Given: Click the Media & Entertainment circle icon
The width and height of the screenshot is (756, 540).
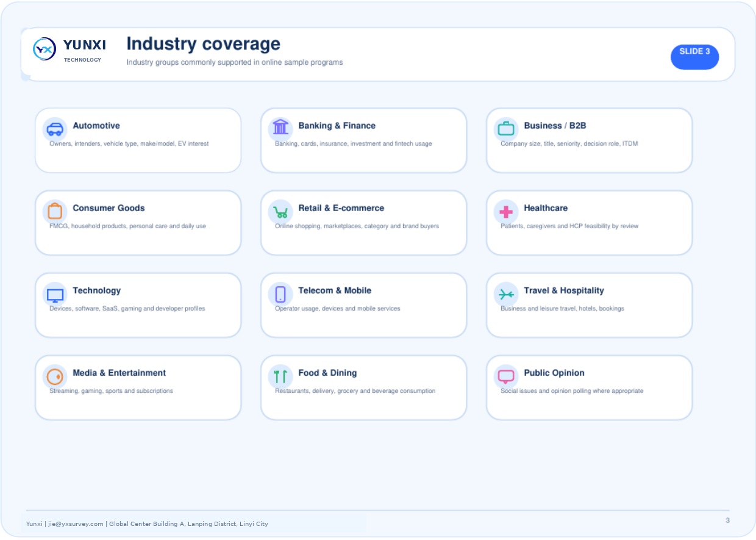Looking at the screenshot, I should point(55,377).
